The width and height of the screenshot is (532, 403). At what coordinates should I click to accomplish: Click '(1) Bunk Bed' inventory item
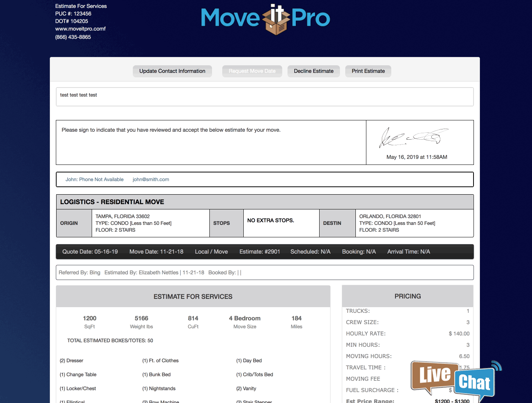click(157, 375)
